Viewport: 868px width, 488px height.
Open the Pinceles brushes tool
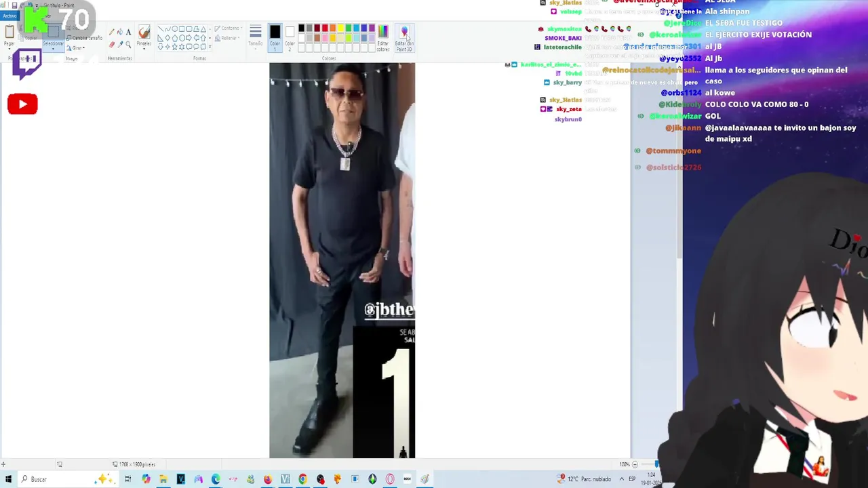pos(144,37)
